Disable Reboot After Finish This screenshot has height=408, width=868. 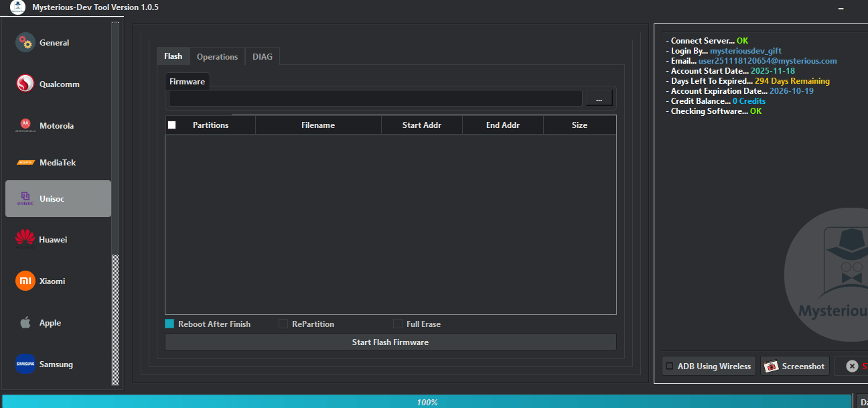(168, 324)
